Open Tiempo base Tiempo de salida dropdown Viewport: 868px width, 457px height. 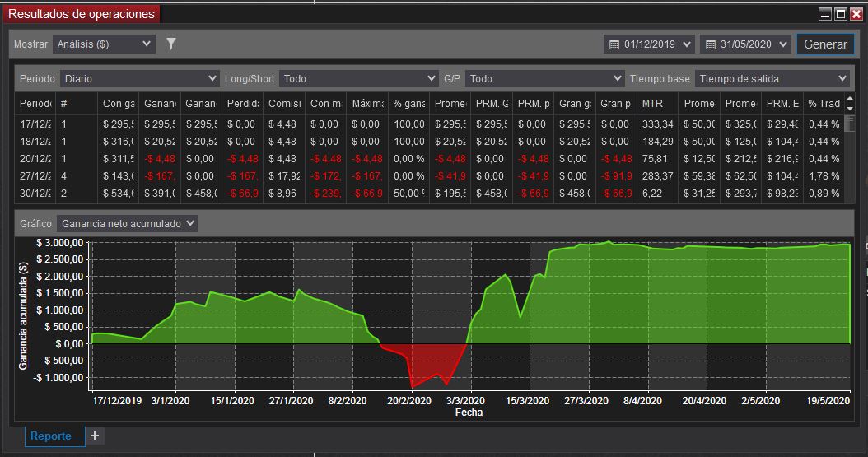(x=772, y=78)
